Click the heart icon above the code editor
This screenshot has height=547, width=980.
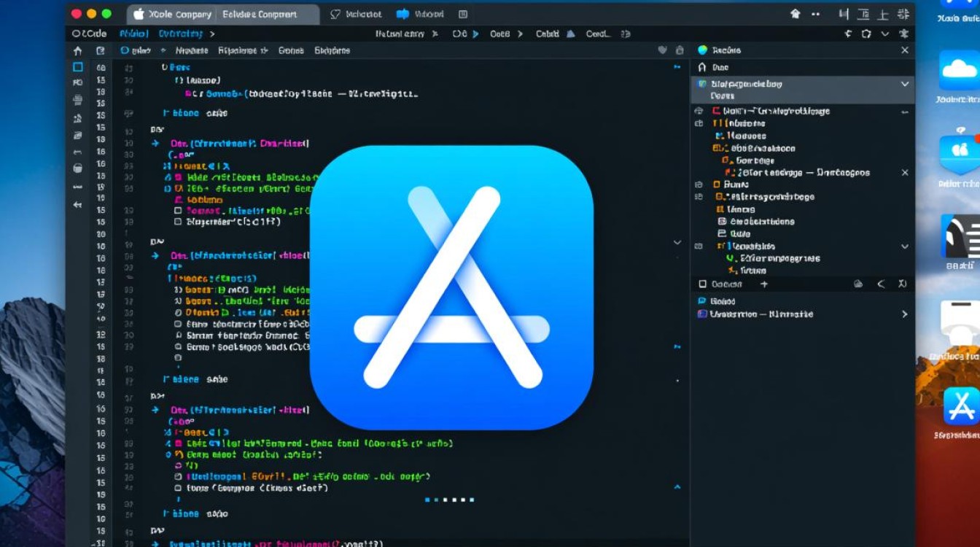[662, 50]
